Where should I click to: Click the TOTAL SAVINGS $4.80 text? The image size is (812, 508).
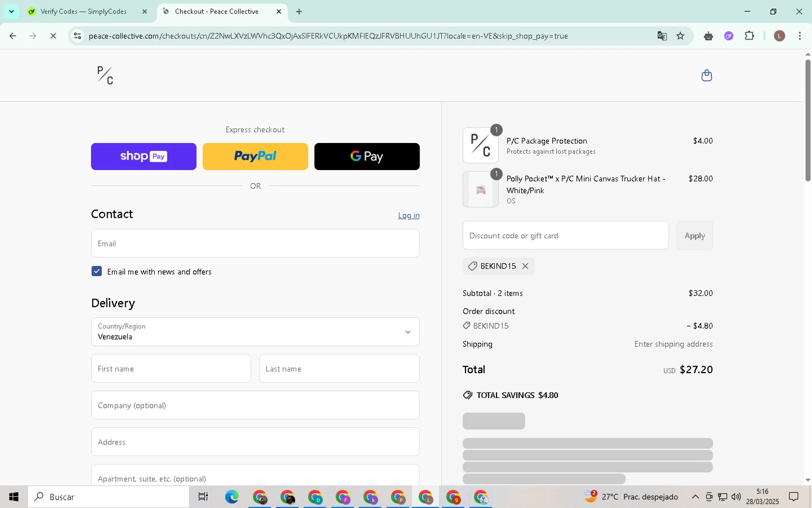pos(517,395)
